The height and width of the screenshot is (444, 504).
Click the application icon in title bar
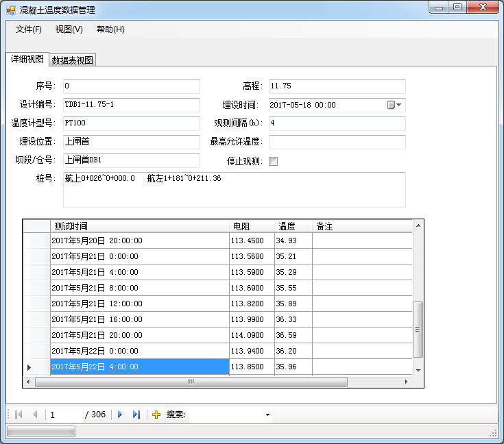(x=10, y=10)
